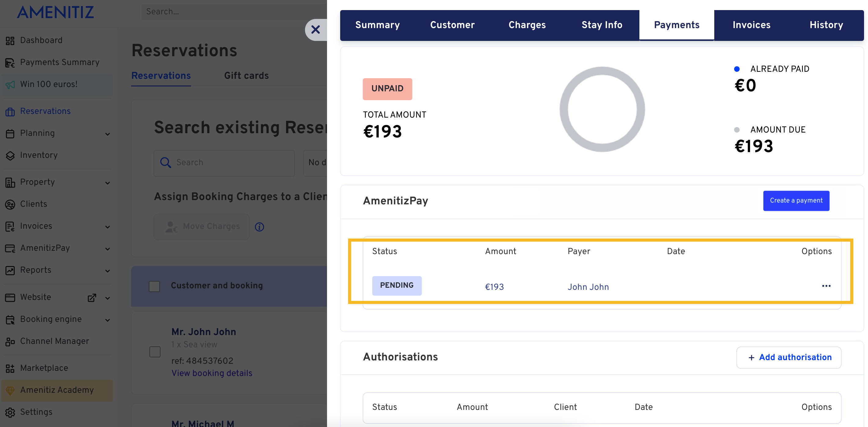Click the grey Amount Due legend dot
The width and height of the screenshot is (868, 427).
click(737, 130)
